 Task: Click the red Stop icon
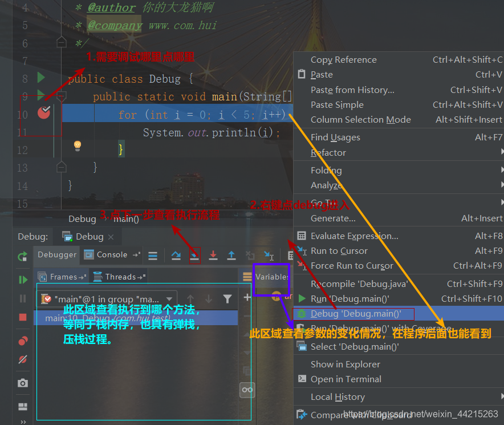tap(23, 317)
